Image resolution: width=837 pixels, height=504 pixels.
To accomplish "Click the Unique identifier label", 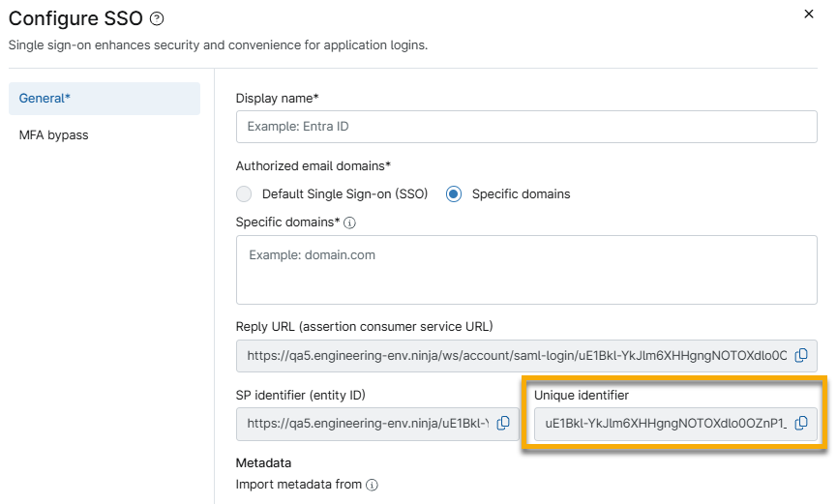I will (x=582, y=395).
